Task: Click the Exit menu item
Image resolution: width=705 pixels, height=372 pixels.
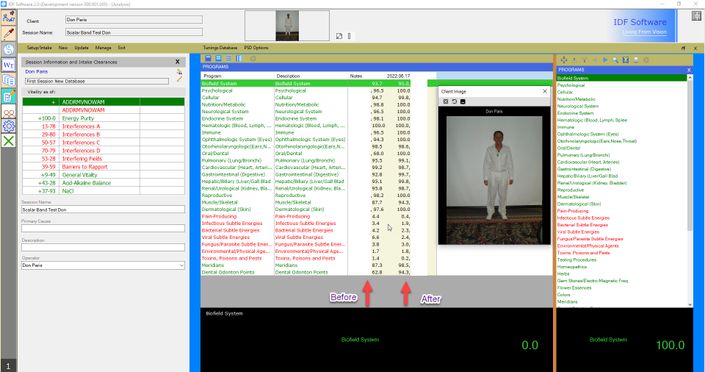Action: [x=121, y=48]
